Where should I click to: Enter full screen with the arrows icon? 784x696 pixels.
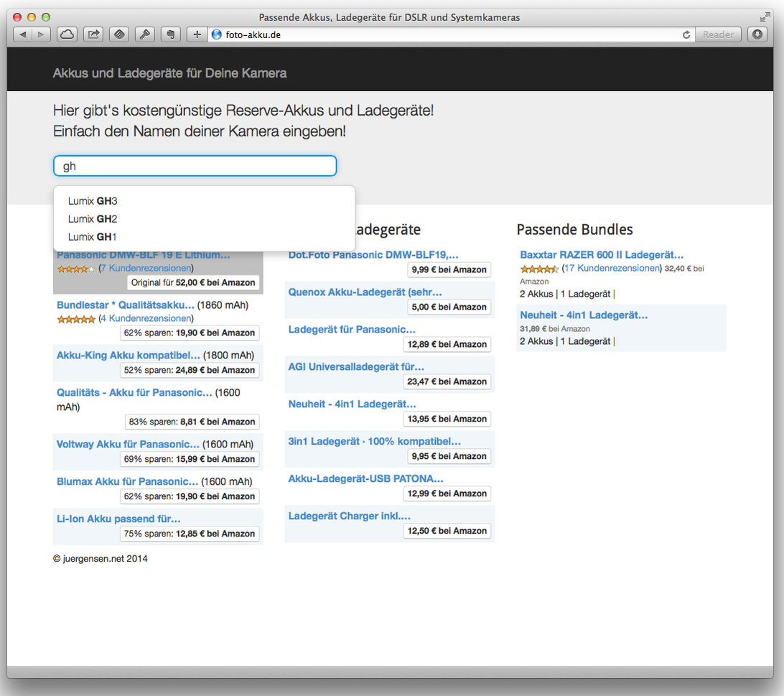pyautogui.click(x=765, y=17)
